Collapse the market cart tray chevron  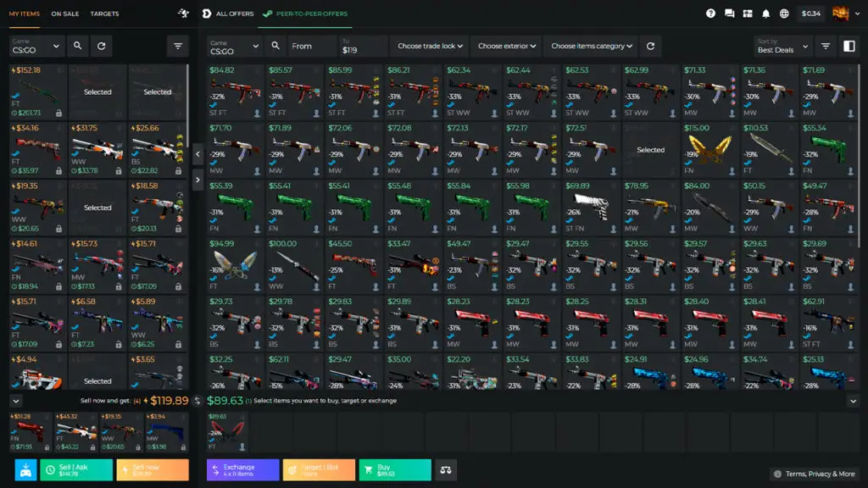coord(853,401)
